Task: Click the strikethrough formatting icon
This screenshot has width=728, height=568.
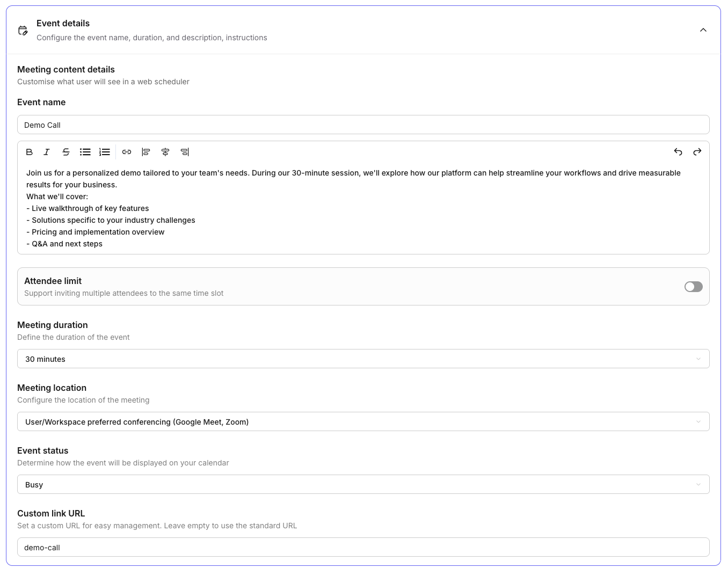Action: coord(66,152)
